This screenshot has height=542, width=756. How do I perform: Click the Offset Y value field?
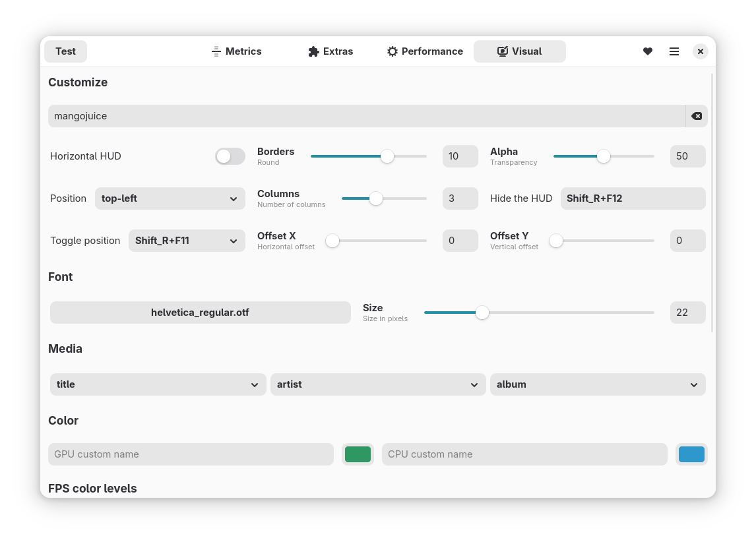688,241
